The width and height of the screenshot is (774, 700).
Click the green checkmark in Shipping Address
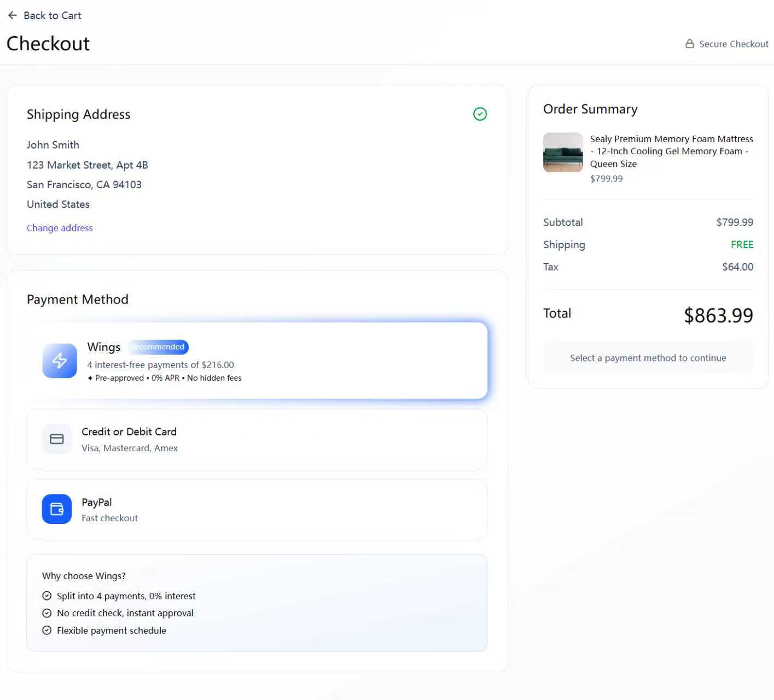480,114
